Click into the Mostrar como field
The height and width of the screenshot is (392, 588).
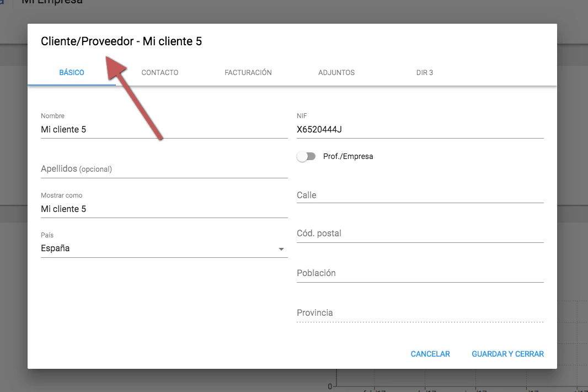pos(164,209)
